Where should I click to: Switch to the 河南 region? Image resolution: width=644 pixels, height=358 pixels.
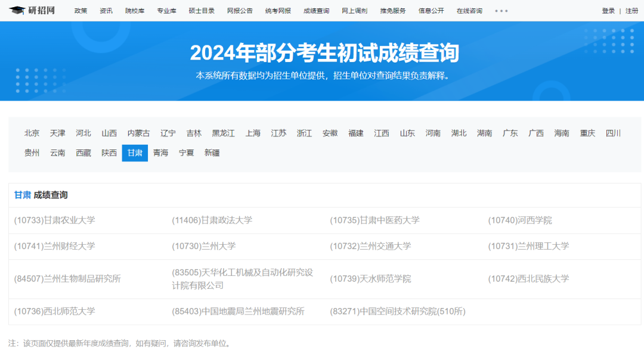click(x=433, y=133)
